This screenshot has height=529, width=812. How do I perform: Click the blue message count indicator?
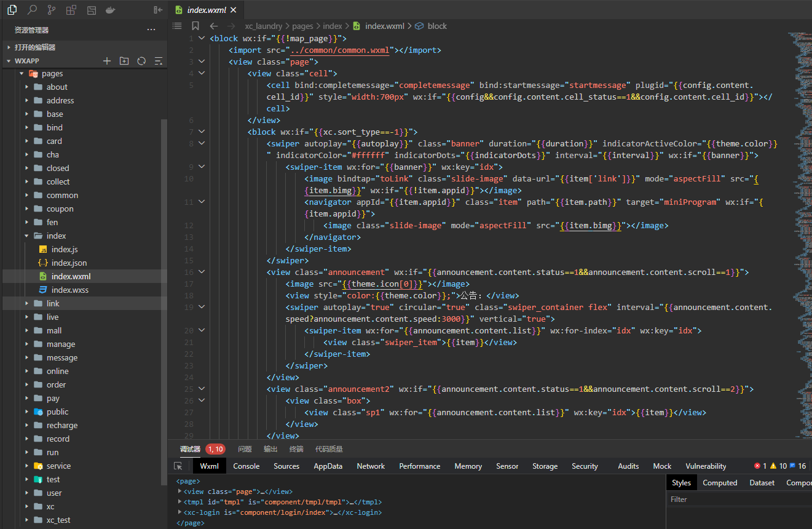click(798, 466)
